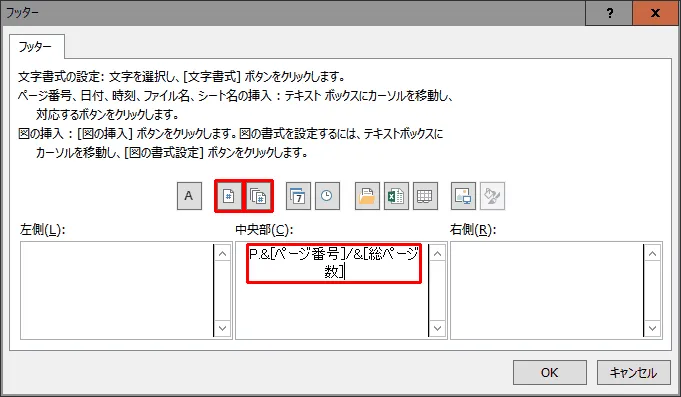
Task: Click the up arrow of 右側 scrollbar
Action: [x=652, y=253]
